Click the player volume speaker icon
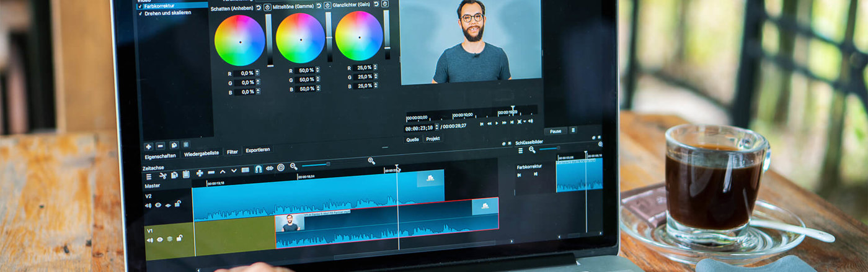This screenshot has width=868, height=272. point(531,121)
